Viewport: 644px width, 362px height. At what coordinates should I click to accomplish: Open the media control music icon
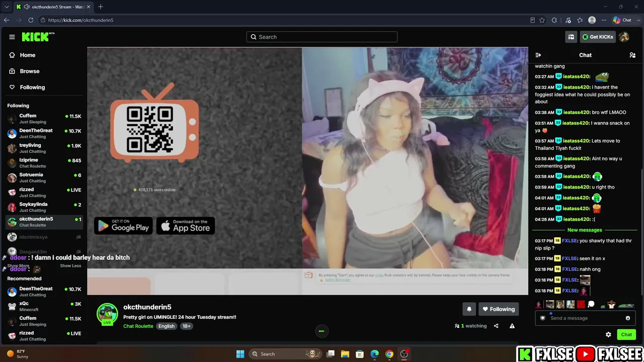[x=568, y=20]
